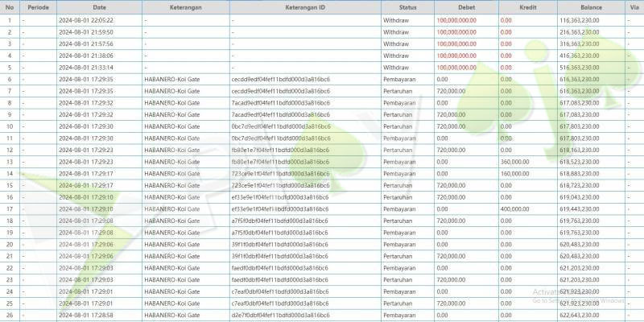644x322 pixels.
Task: Click the ID starting with d2e7f0dbf04
Action: pyautogui.click(x=280, y=315)
